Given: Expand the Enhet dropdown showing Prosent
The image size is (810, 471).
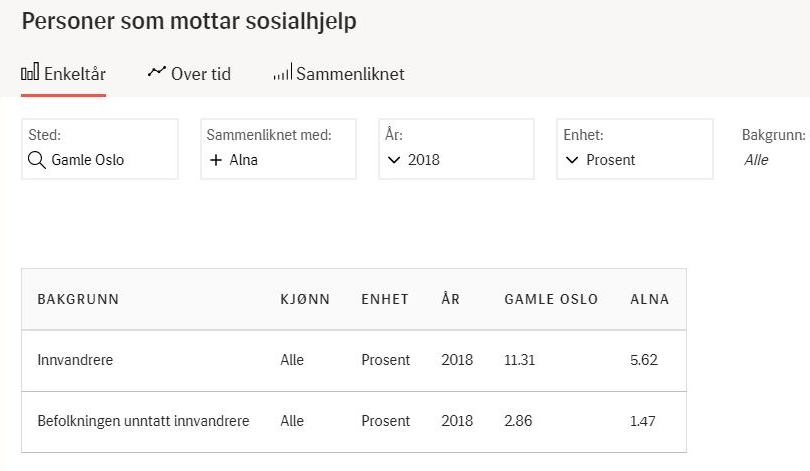Looking at the screenshot, I should (634, 150).
